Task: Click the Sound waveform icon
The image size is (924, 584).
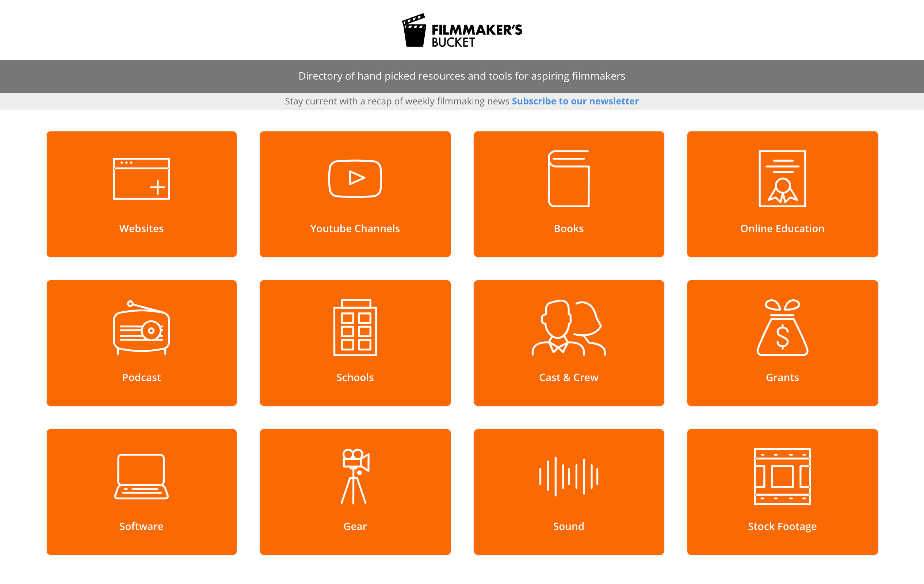Action: pos(568,477)
